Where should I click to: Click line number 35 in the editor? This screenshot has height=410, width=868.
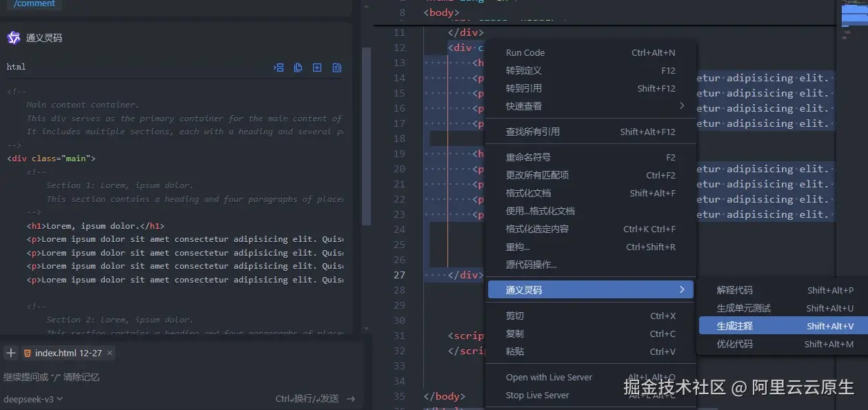[400, 396]
